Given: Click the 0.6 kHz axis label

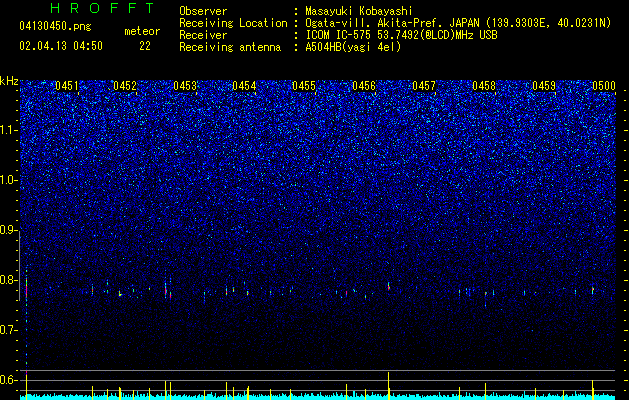Looking at the screenshot, I should pos(9,380).
